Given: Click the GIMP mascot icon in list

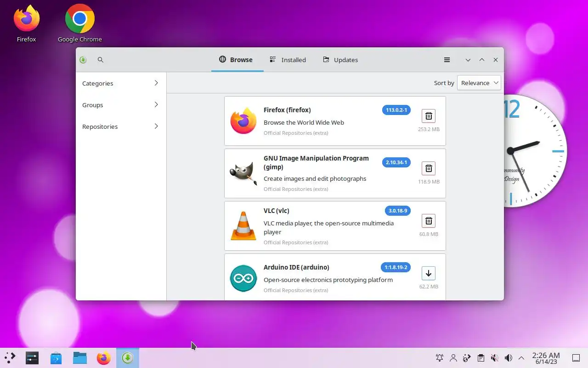Looking at the screenshot, I should point(243,173).
